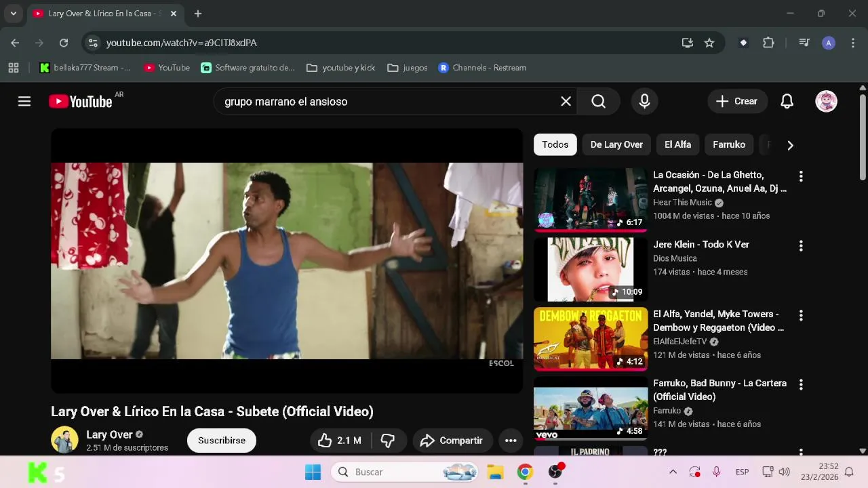Select the De Lary Over chip
The width and height of the screenshot is (868, 488).
coord(616,144)
